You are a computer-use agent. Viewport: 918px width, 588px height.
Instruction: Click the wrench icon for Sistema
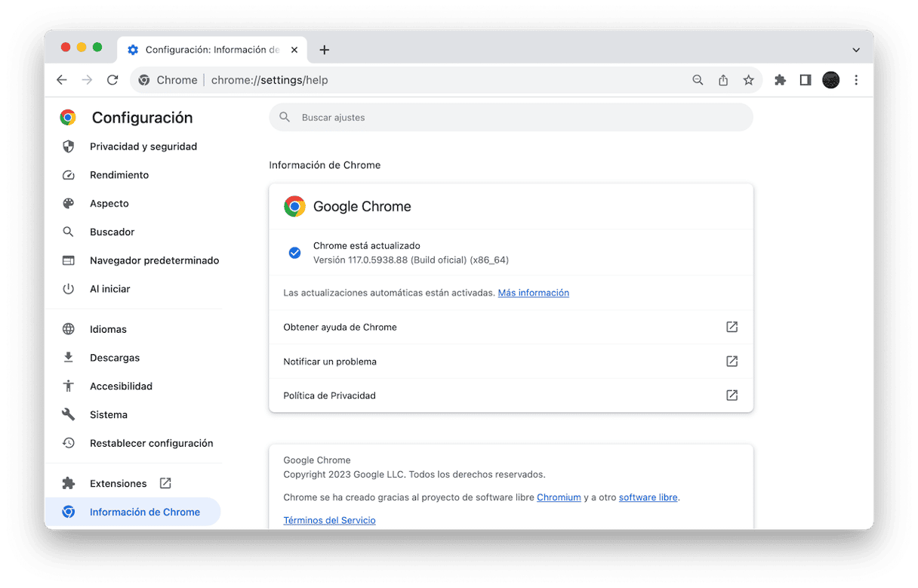click(x=69, y=414)
